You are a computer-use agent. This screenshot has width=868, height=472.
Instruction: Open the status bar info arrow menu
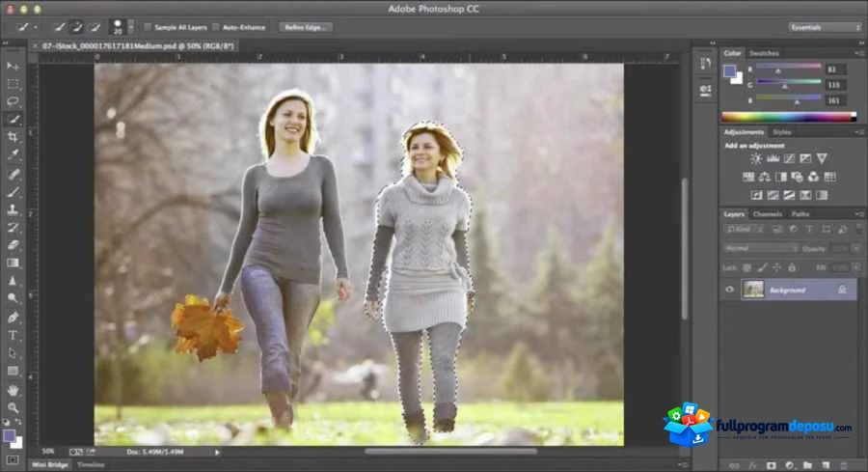point(217,452)
